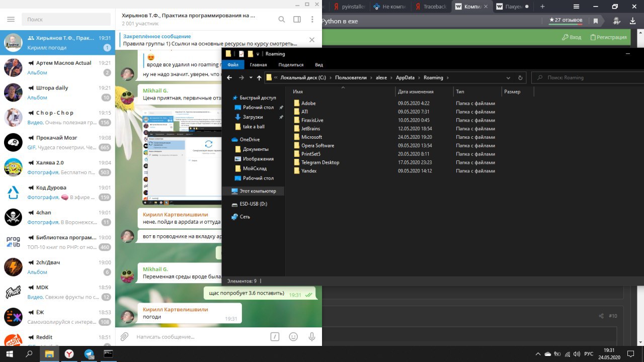Open Прокачай Мозг channel
Viewport: 644px width, 362px height.
[x=57, y=142]
